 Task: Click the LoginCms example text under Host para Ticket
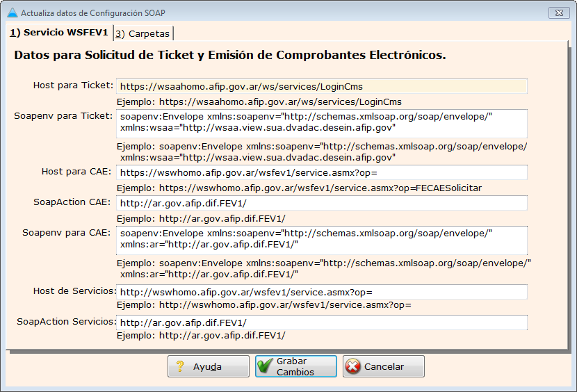pyautogui.click(x=259, y=102)
